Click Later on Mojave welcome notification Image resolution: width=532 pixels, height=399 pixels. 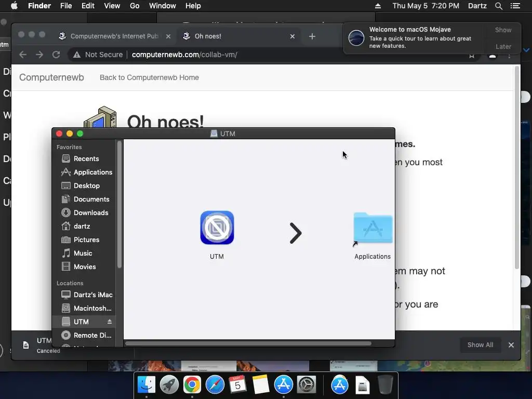(503, 46)
